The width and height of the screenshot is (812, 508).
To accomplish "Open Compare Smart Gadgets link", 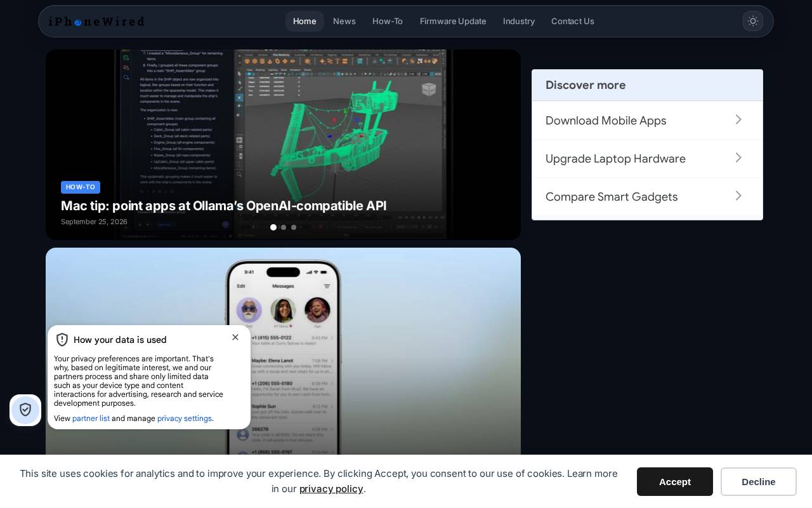I will pyautogui.click(x=612, y=197).
